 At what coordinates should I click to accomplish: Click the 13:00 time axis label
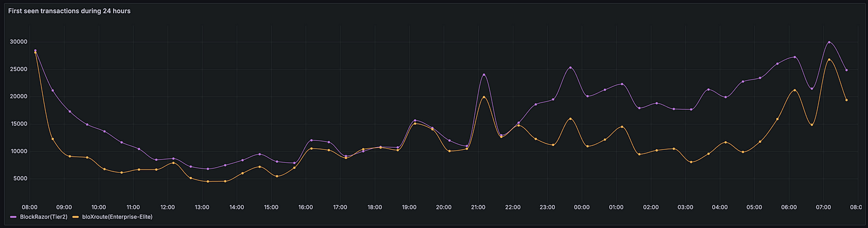(202, 207)
